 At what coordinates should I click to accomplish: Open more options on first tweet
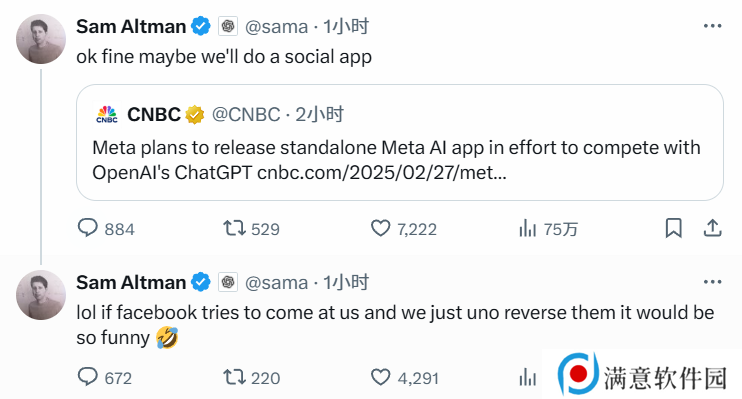tap(712, 26)
